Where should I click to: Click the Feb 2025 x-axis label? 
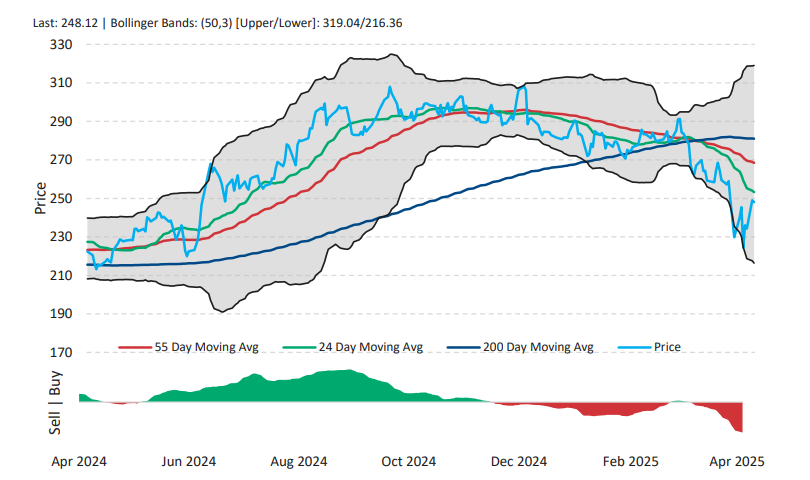pyautogui.click(x=630, y=461)
